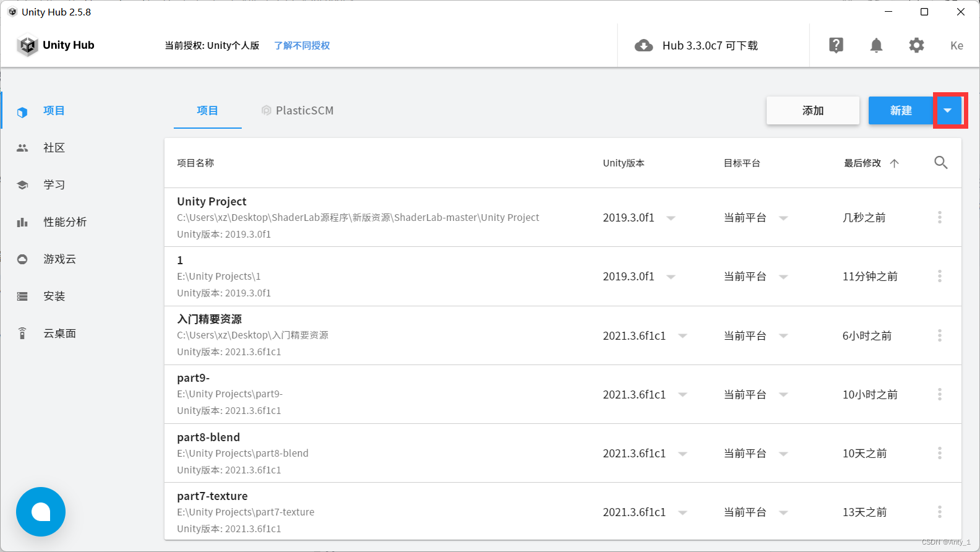The image size is (980, 552).
Task: Click the Hub download cloud icon
Action: [644, 46]
